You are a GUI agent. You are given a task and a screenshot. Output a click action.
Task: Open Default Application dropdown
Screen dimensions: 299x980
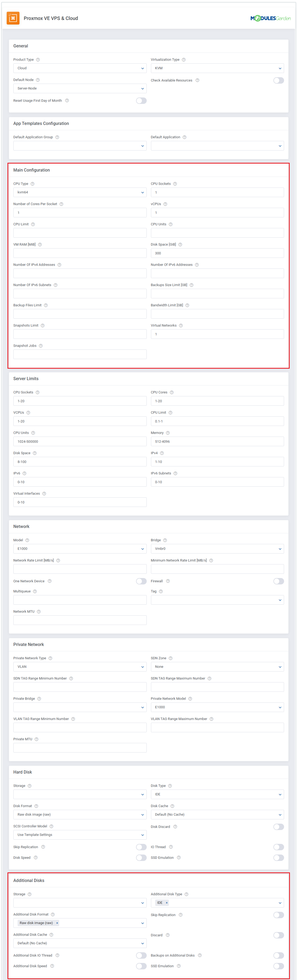(x=217, y=146)
